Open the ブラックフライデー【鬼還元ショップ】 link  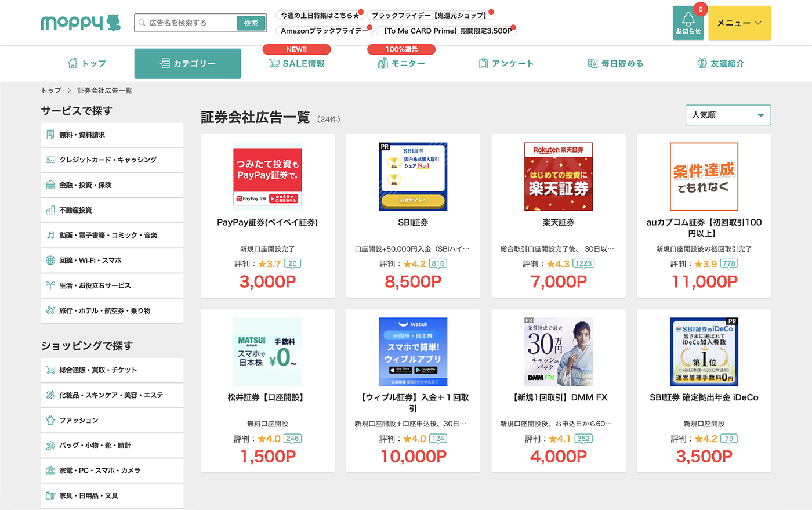(x=430, y=15)
